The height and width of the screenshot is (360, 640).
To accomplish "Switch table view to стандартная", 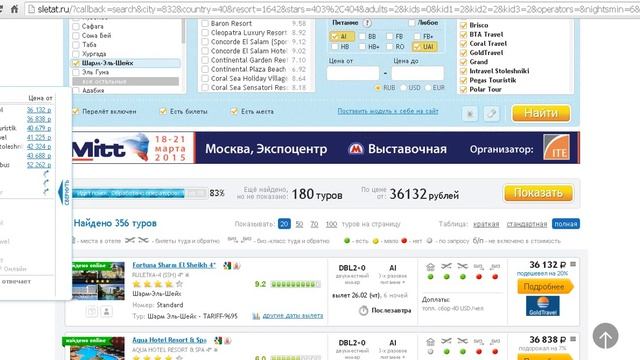I will click(527, 224).
